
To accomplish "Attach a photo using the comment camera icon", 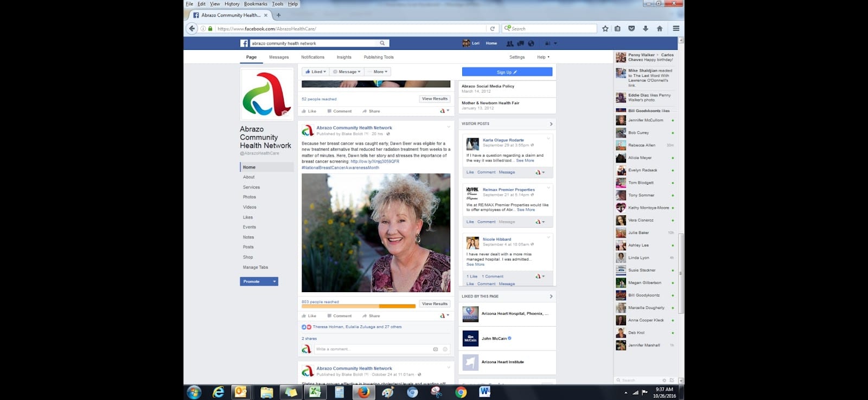I will tap(436, 350).
